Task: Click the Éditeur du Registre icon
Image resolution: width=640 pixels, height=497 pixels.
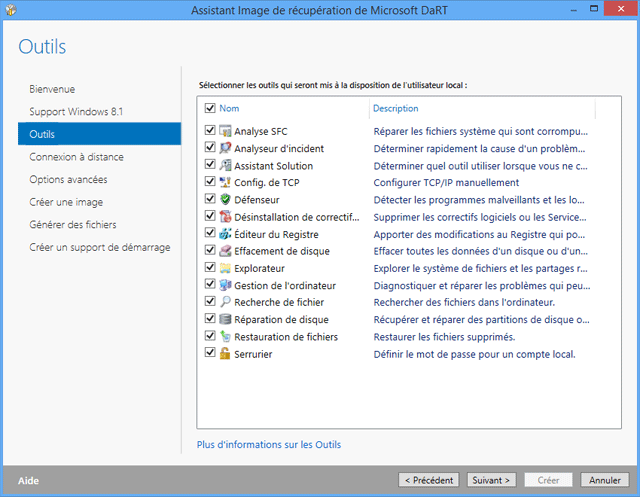Action: tap(225, 234)
